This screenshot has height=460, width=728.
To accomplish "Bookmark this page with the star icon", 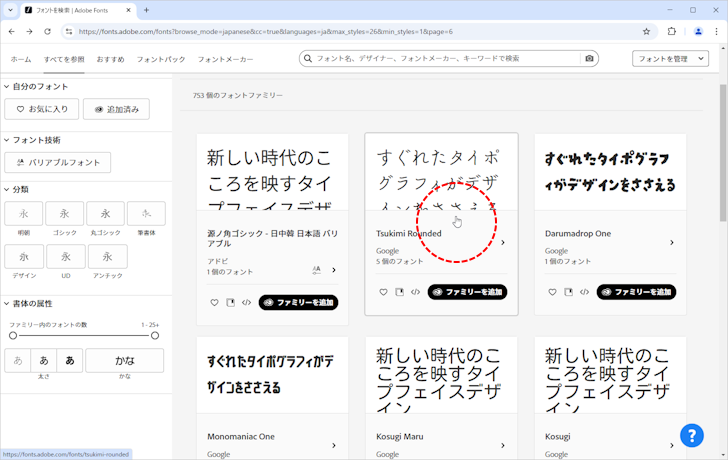I will pos(646,32).
